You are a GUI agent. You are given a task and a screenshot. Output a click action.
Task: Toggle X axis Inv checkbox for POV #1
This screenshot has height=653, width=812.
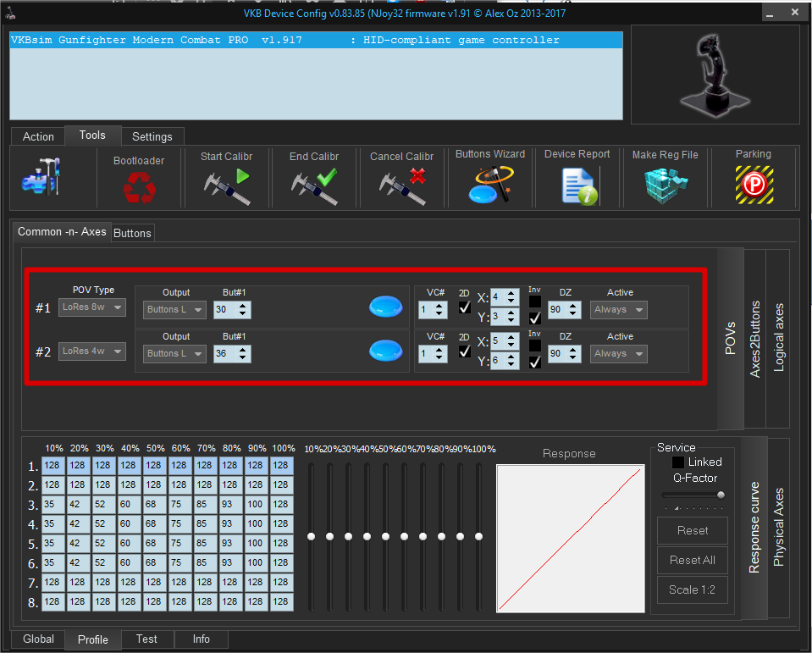click(x=535, y=301)
